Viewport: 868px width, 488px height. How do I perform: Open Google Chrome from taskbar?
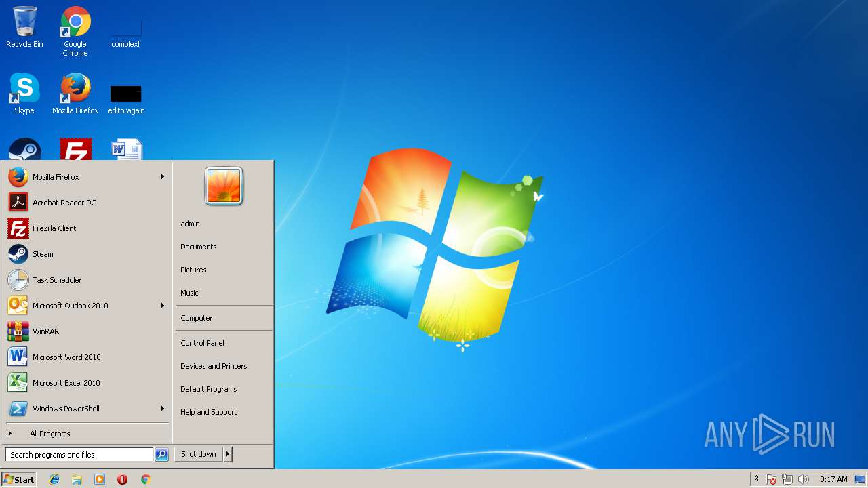coord(145,479)
